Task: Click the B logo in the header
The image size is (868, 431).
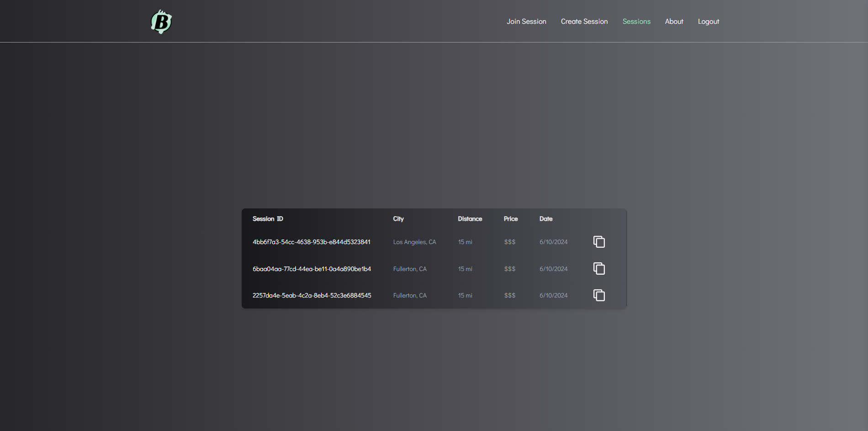Action: click(161, 21)
